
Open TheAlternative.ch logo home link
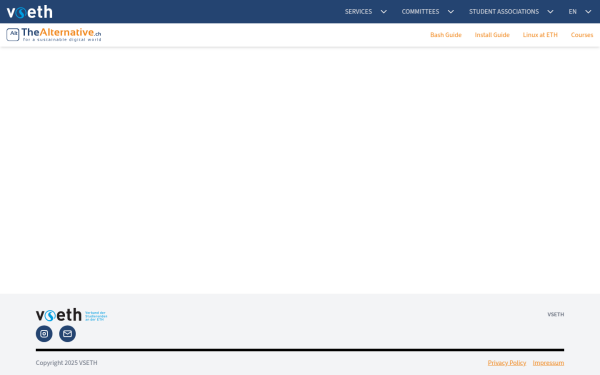54,34
